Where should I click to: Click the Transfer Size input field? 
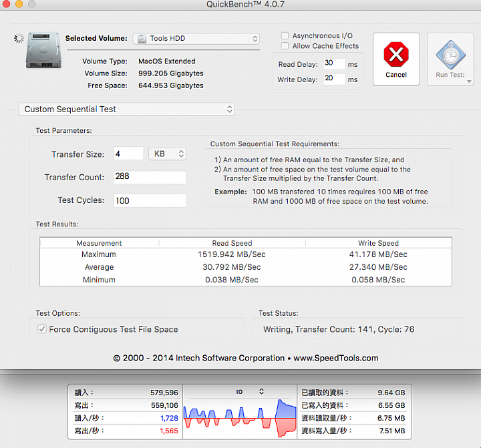click(x=128, y=154)
